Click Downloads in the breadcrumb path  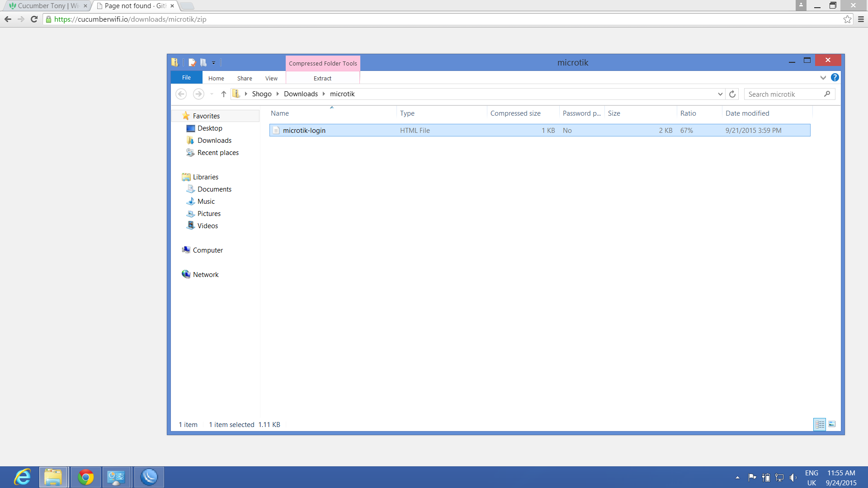tap(301, 94)
